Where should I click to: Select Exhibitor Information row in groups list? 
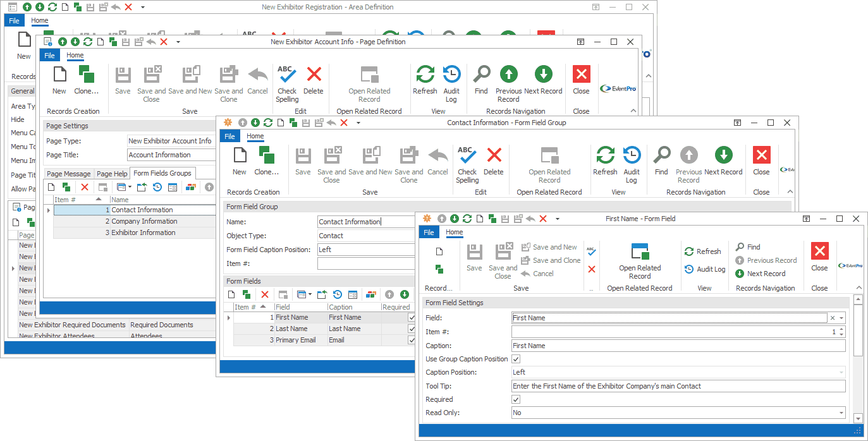coord(134,233)
